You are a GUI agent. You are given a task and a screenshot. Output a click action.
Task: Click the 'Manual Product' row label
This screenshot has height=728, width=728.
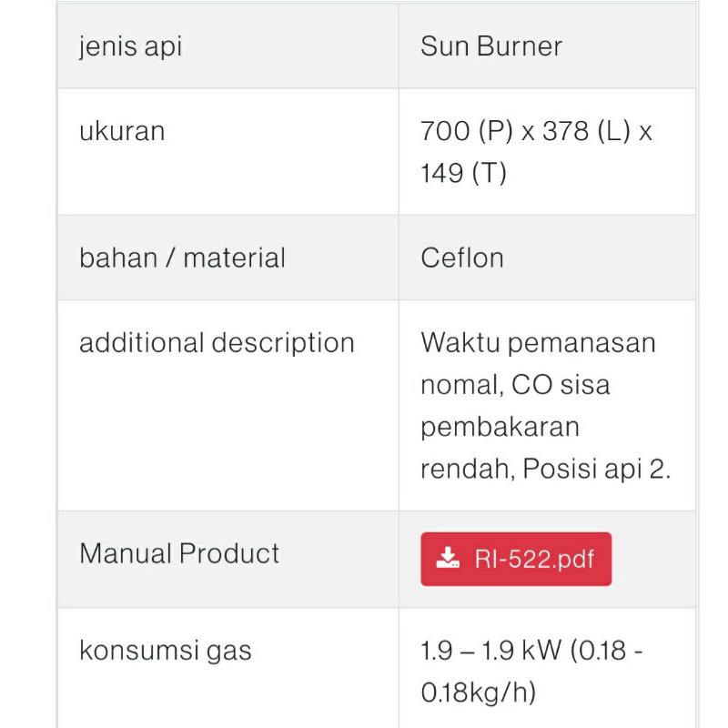click(179, 553)
